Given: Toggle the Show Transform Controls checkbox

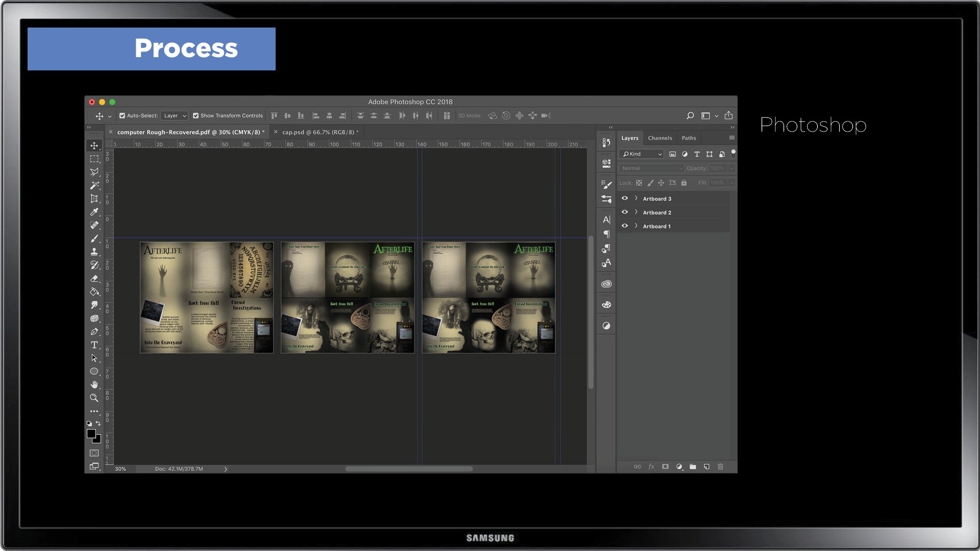Looking at the screenshot, I should [195, 116].
